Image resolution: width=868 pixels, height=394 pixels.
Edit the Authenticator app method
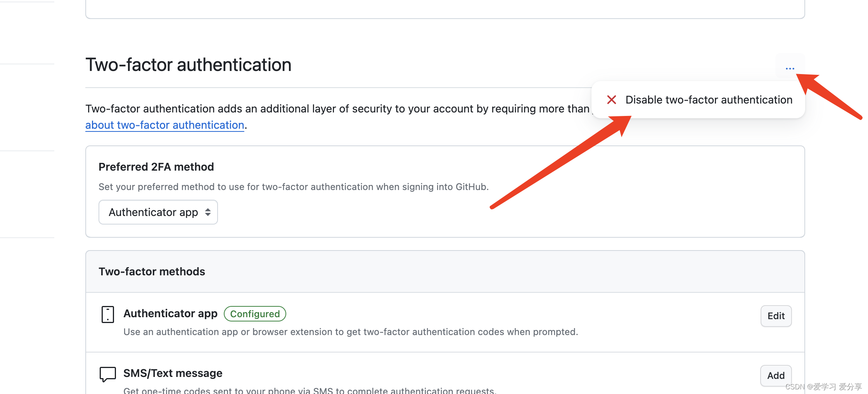(x=776, y=316)
